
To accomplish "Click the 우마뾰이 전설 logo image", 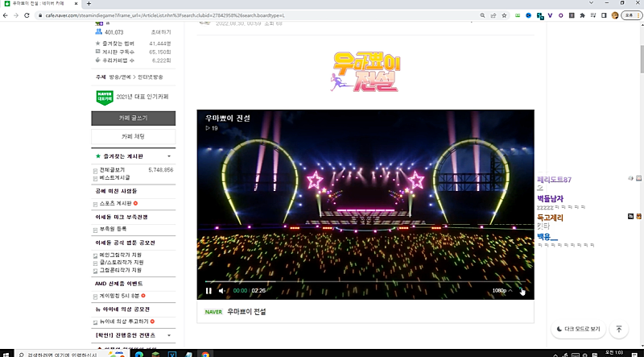I will click(x=365, y=72).
